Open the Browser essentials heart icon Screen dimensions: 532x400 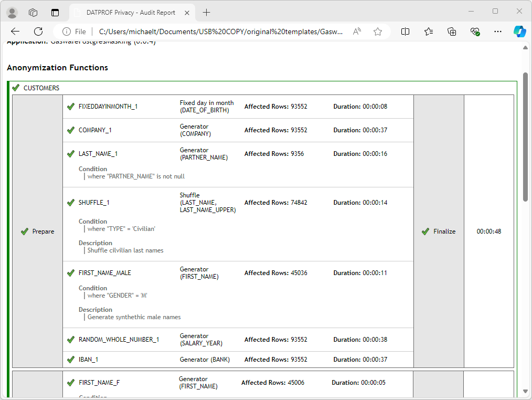click(x=475, y=31)
